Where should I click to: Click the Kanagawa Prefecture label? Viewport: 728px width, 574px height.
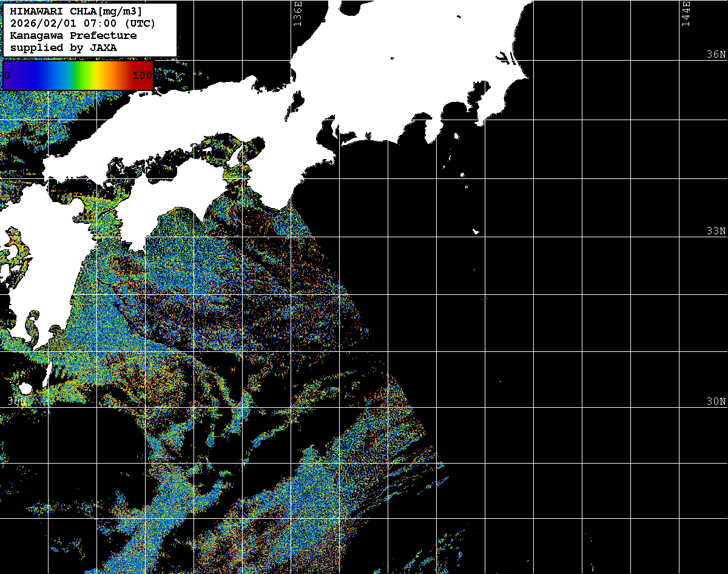73,36
